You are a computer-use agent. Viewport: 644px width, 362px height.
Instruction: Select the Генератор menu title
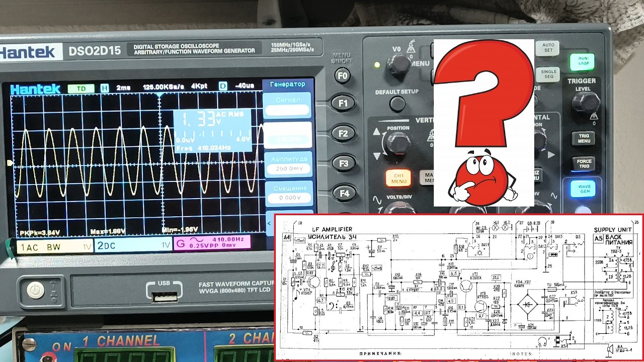point(287,84)
